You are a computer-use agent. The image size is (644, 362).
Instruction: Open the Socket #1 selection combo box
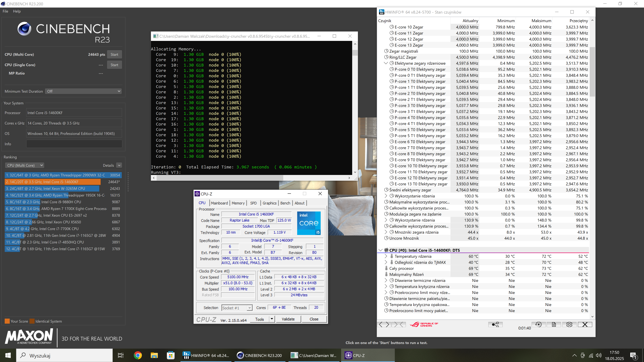point(236,308)
